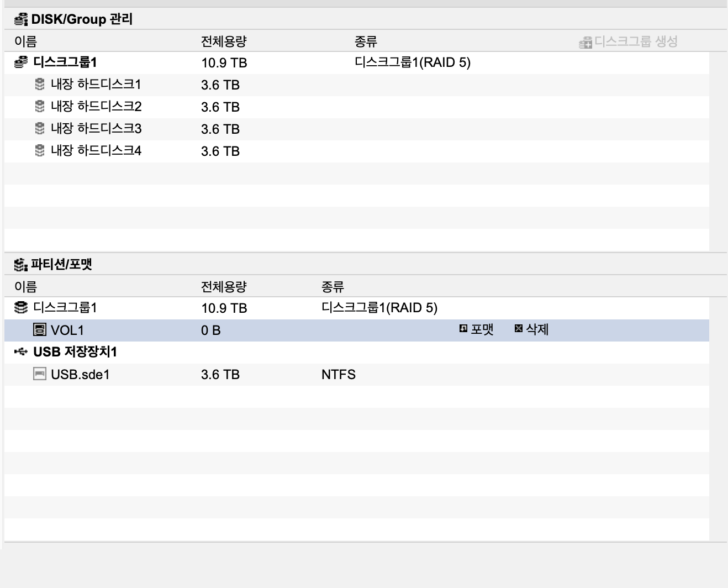Select the bold 디스크그룹1 row in DISK/Group 관리
728x588 pixels.
356,62
